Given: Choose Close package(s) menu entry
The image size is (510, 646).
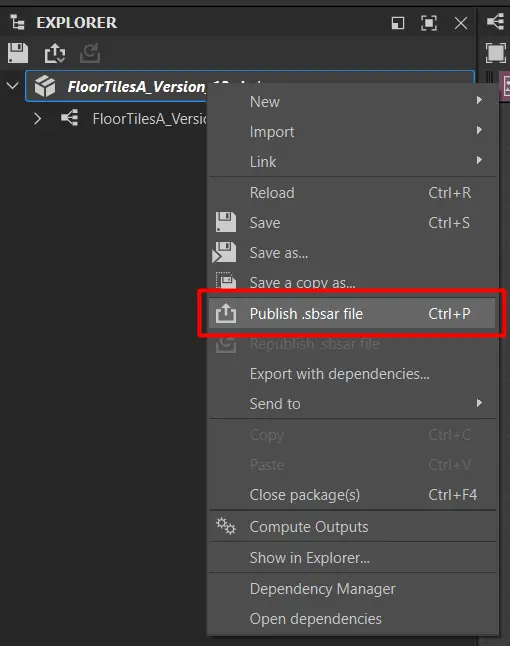Looking at the screenshot, I should (x=352, y=494).
